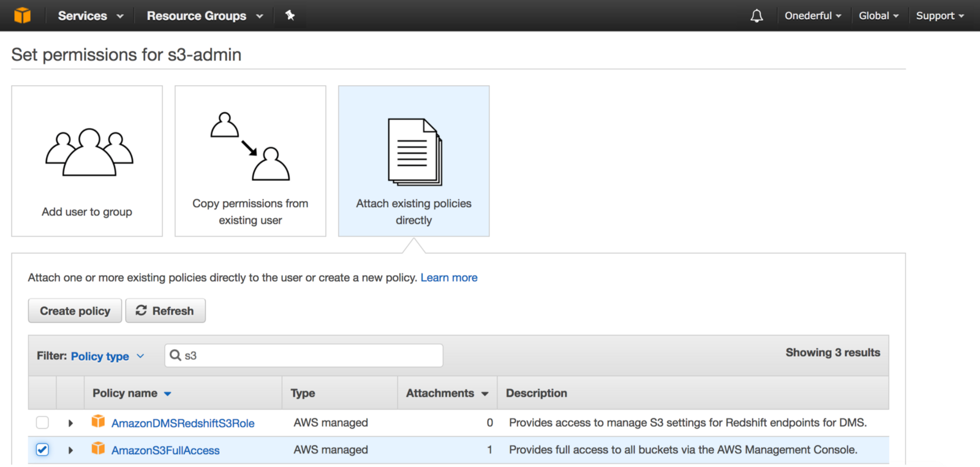The height and width of the screenshot is (467, 980).
Task: Follow the Learn more link
Action: pos(449,278)
